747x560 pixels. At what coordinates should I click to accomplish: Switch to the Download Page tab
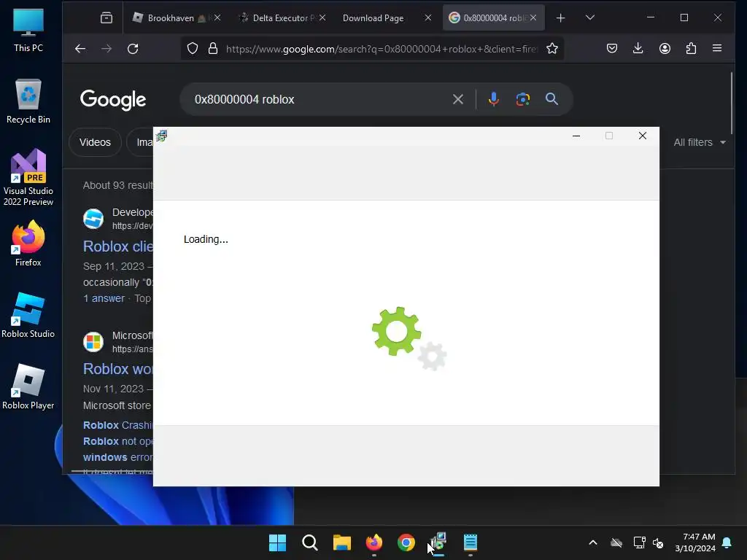[x=373, y=18]
